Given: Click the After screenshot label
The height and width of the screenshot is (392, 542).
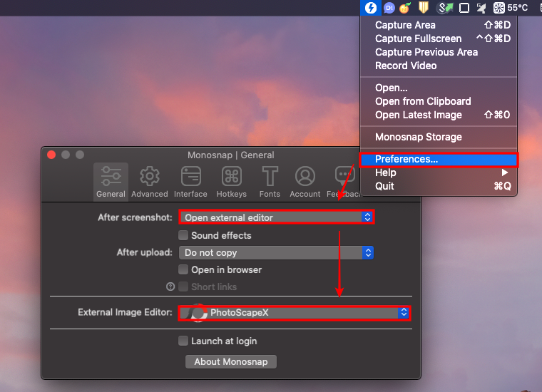Looking at the screenshot, I should pos(135,217).
